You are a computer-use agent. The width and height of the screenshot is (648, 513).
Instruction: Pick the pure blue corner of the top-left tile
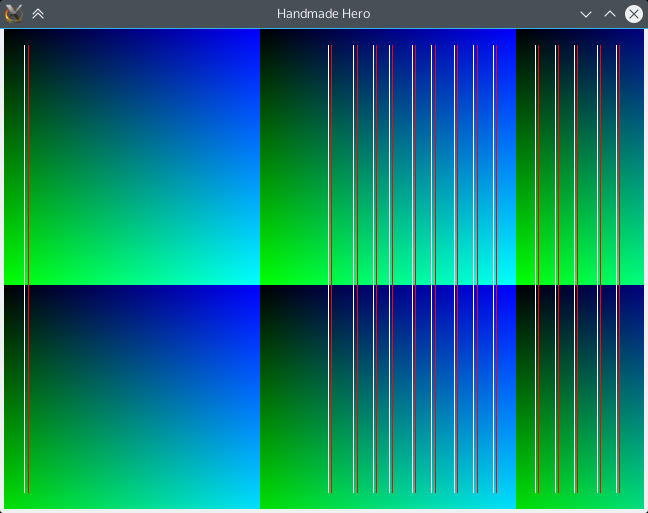[x=254, y=35]
